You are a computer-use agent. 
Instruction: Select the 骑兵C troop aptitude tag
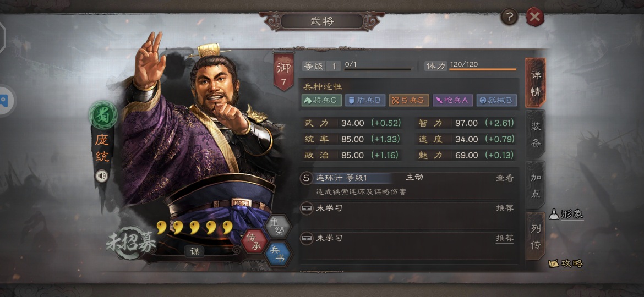pos(321,101)
